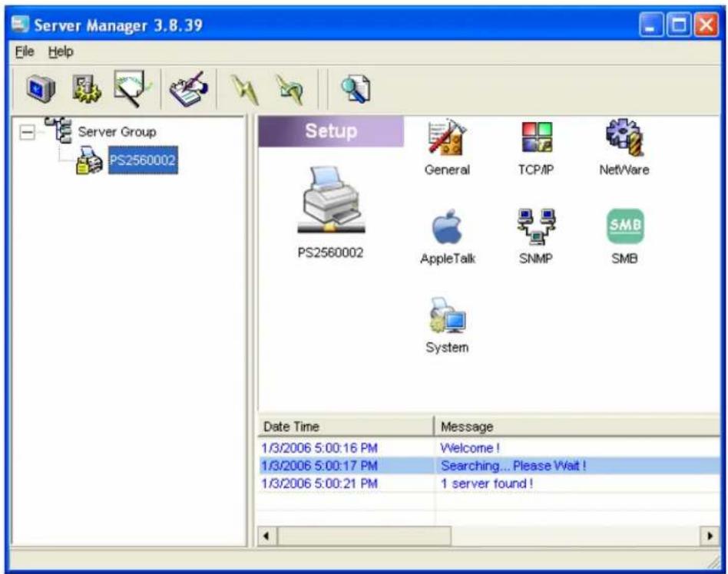Image resolution: width=728 pixels, height=574 pixels.
Task: Click the 1/3/2006 5:00:16 PM timestamp
Action: pyautogui.click(x=319, y=448)
